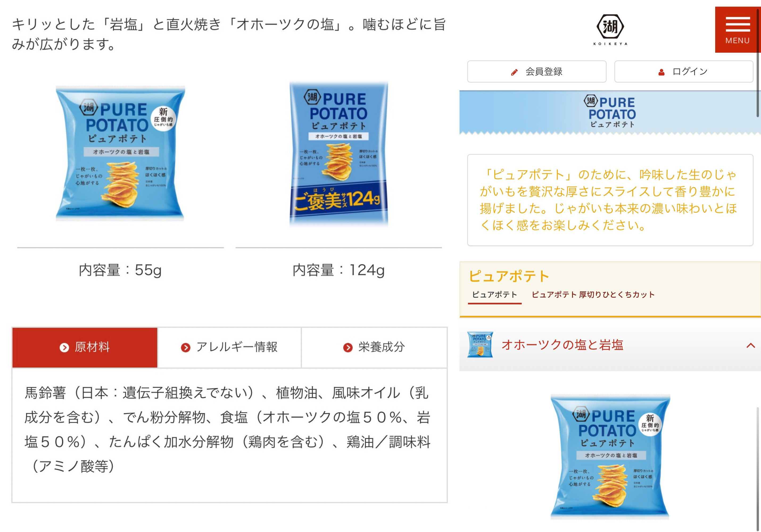Viewport: 761px width, 532px height.
Task: Click the 会員登録 button
Action: pos(537,72)
